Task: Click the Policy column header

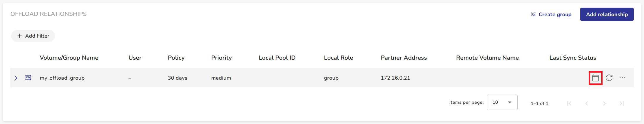Action: pos(176,58)
